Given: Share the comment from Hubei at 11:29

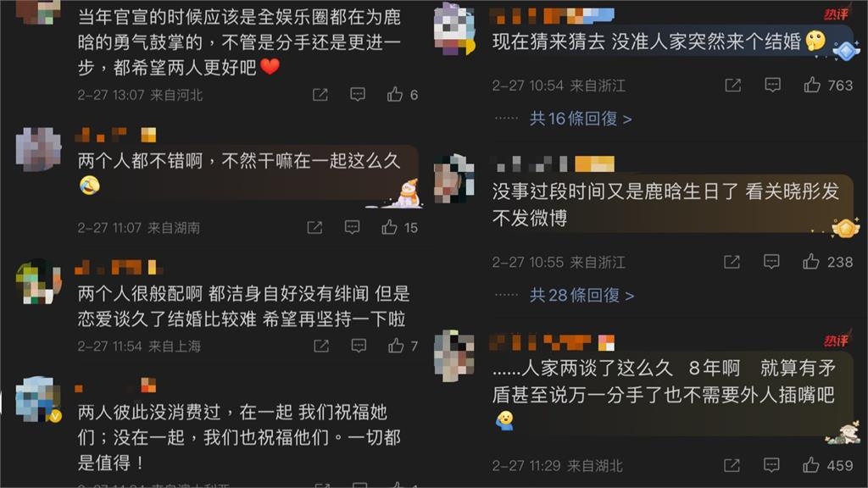Looking at the screenshot, I should click(732, 465).
